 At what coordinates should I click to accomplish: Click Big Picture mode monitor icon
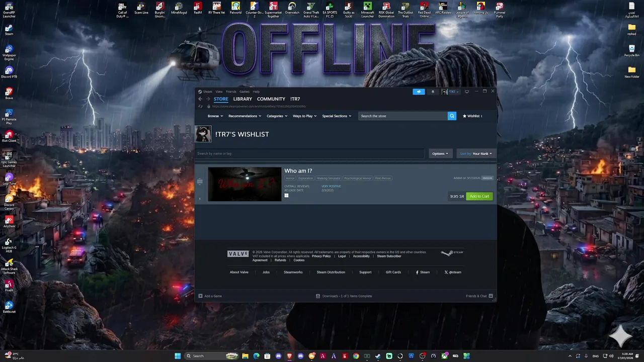pyautogui.click(x=467, y=92)
